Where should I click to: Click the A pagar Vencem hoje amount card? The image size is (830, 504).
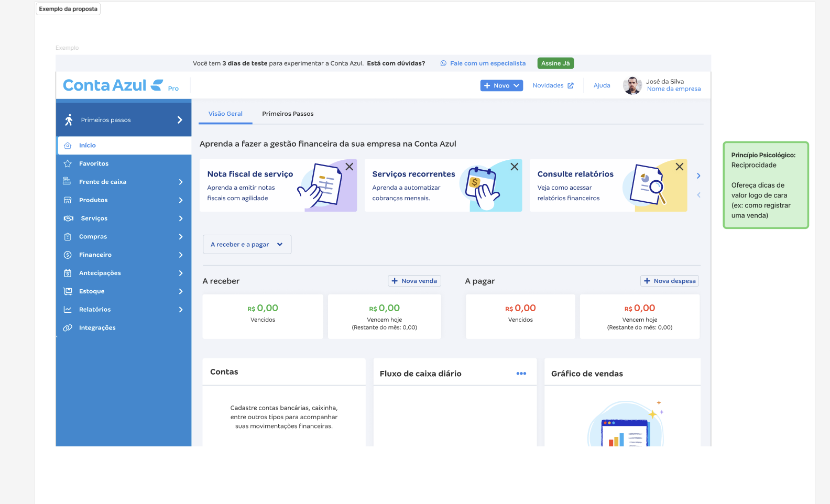(640, 316)
